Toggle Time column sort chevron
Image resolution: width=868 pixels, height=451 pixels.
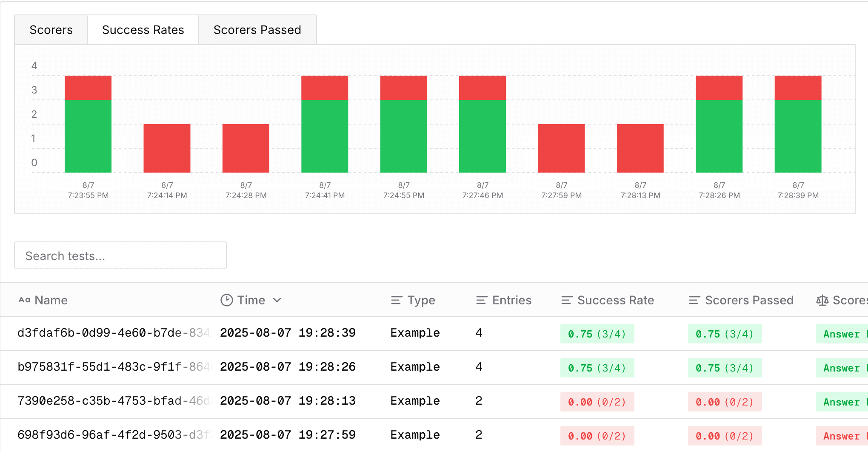(277, 301)
